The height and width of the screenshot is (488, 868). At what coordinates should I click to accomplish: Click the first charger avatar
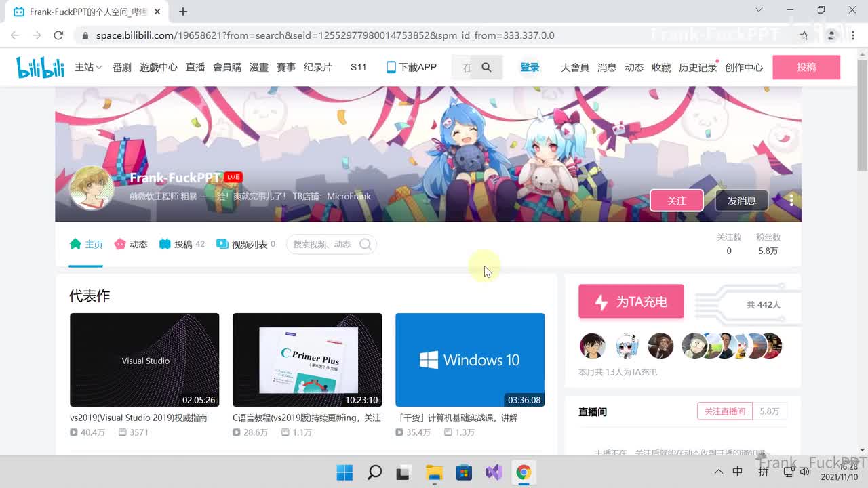pos(593,346)
